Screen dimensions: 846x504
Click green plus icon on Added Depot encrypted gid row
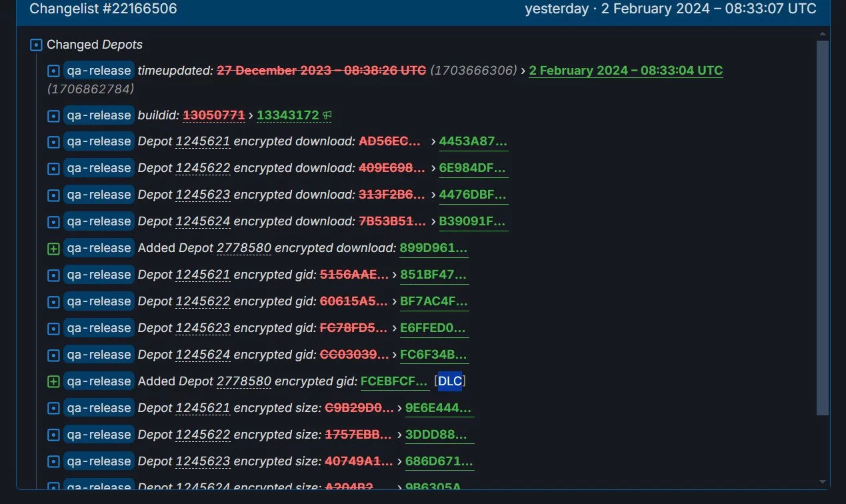coord(53,382)
